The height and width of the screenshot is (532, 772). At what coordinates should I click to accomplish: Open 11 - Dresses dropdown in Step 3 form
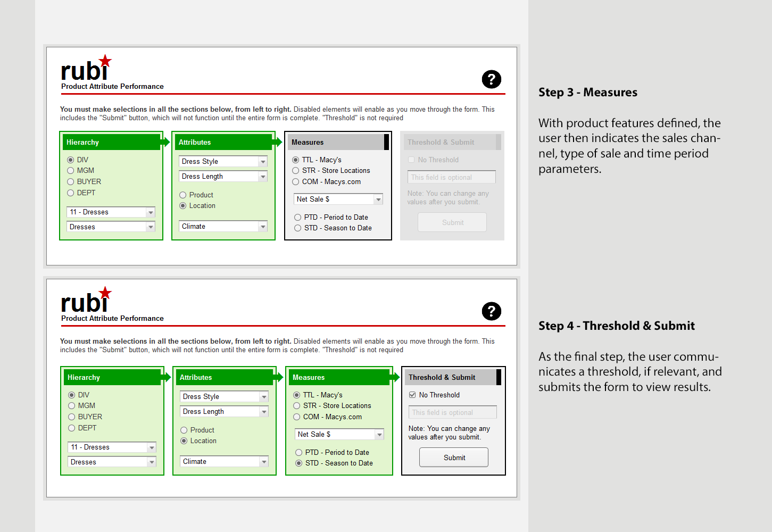pyautogui.click(x=111, y=212)
